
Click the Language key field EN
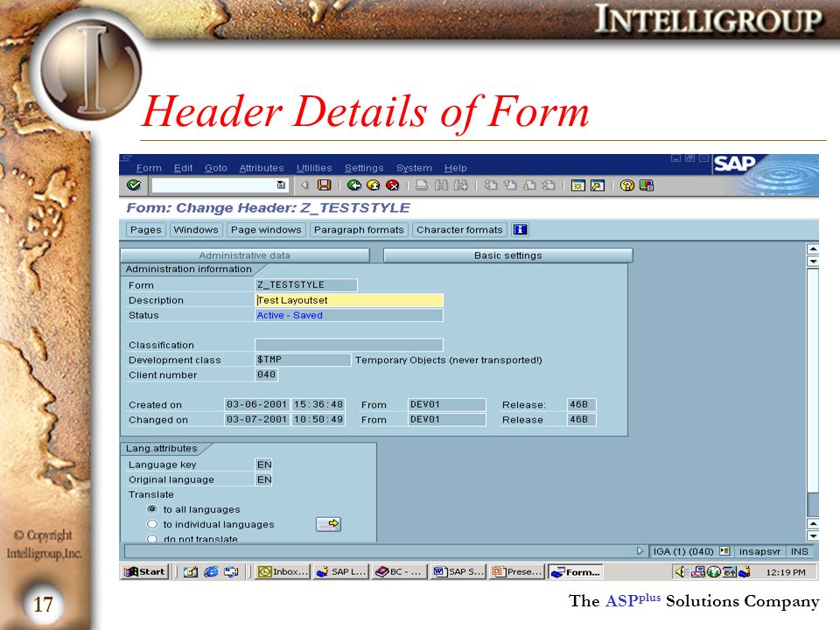click(264, 465)
